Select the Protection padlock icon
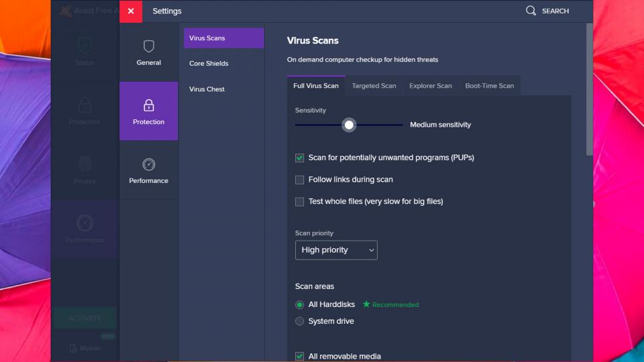 (x=148, y=105)
